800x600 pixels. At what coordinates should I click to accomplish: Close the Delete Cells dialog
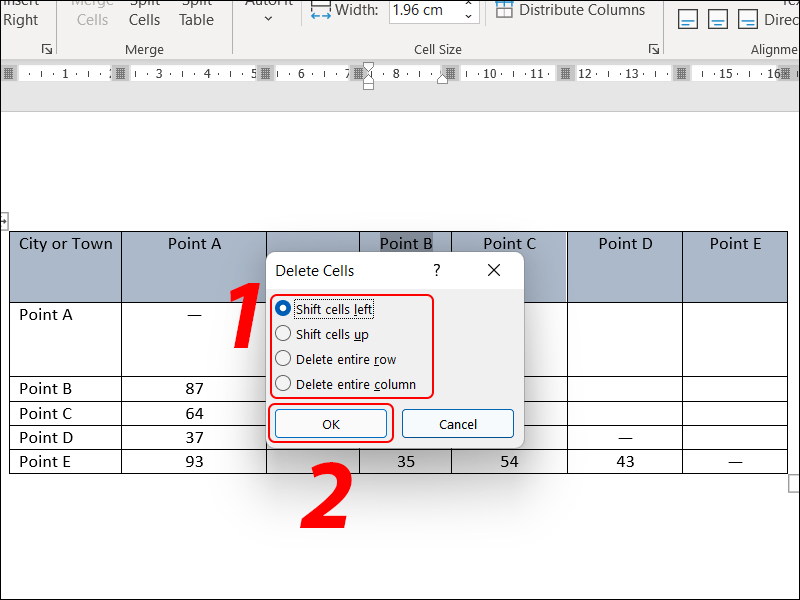pos(493,271)
